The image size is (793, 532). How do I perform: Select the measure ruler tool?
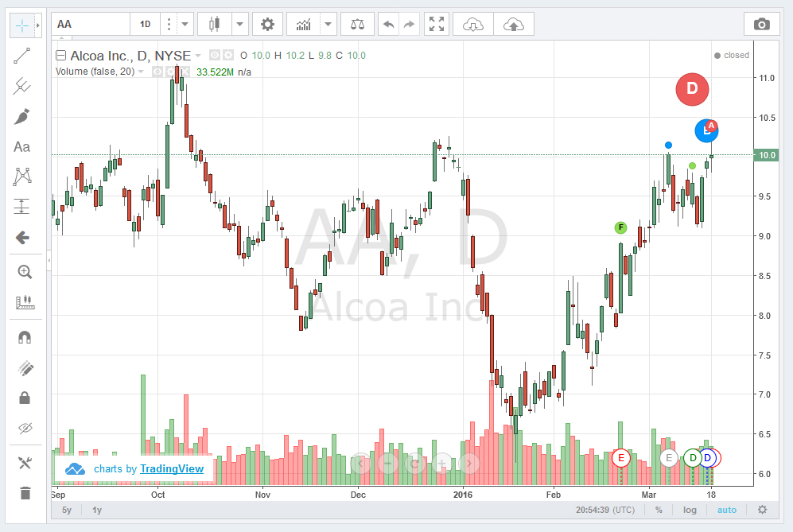coord(25,302)
